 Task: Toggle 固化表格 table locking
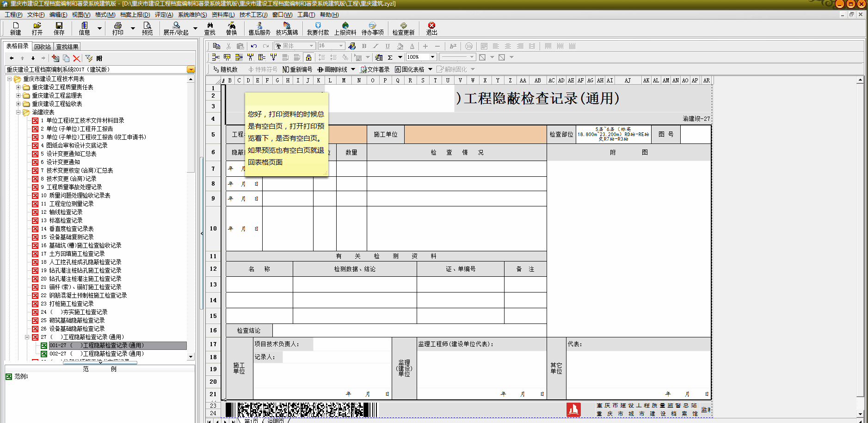[410, 69]
